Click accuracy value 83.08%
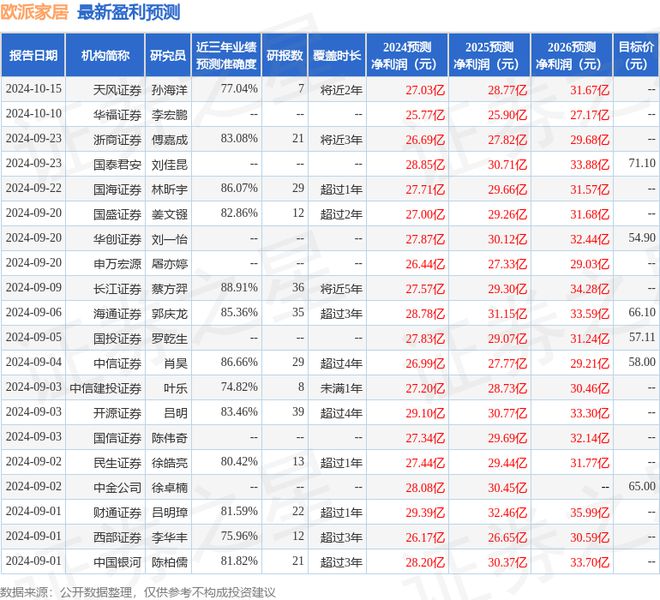 coord(239,139)
